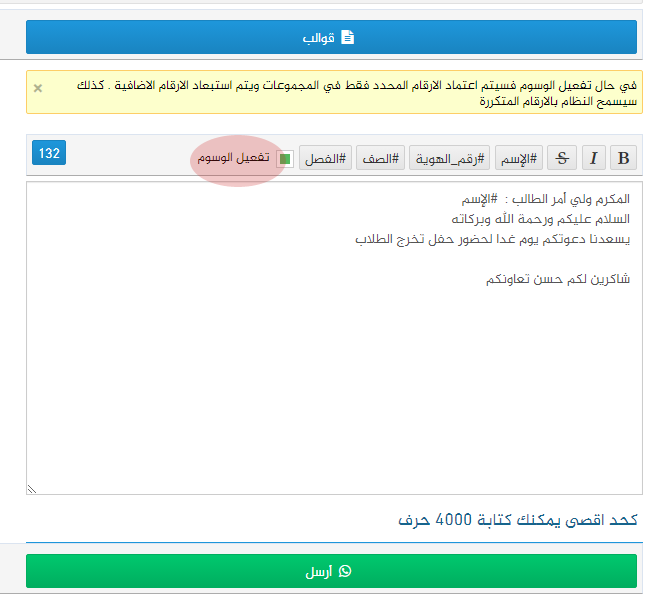Click the invitation line يسعدنا دعوتكم يوم غدا
The width and height of the screenshot is (655, 613).
[493, 239]
